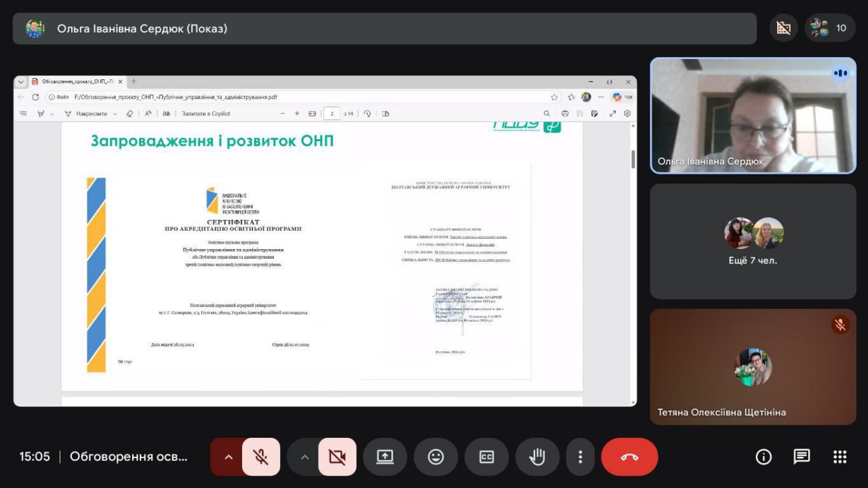Select Ольга Іванівна Сердюк video tile
This screenshot has width=868, height=488.
753,115
